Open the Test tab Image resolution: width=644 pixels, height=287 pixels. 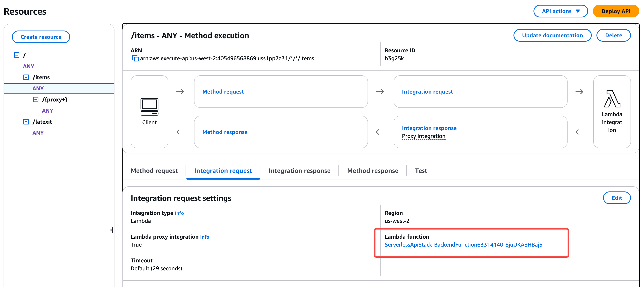(421, 171)
